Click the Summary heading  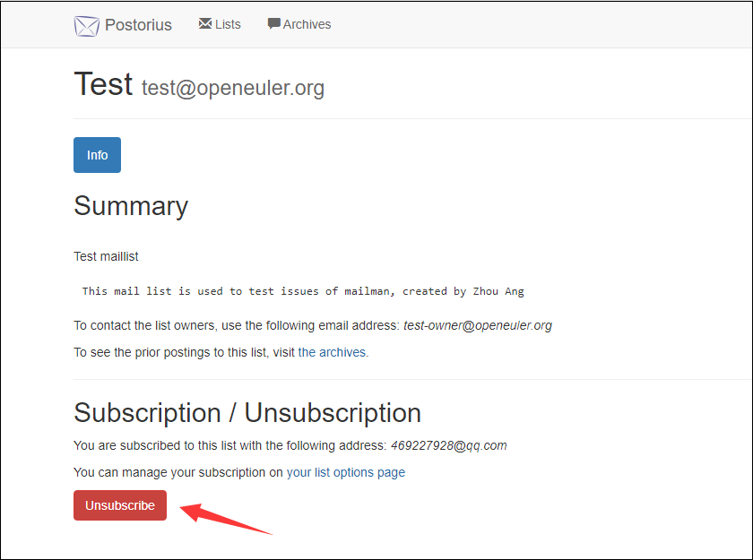point(131,206)
